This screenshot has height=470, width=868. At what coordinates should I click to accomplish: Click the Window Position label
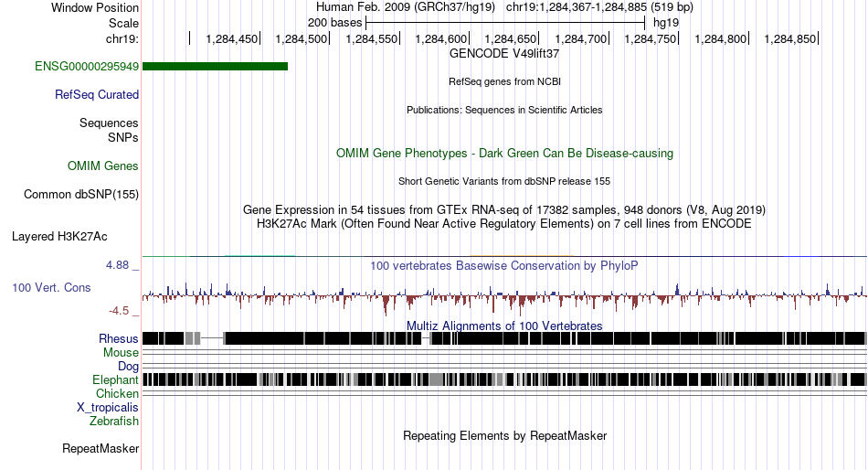[95, 7]
